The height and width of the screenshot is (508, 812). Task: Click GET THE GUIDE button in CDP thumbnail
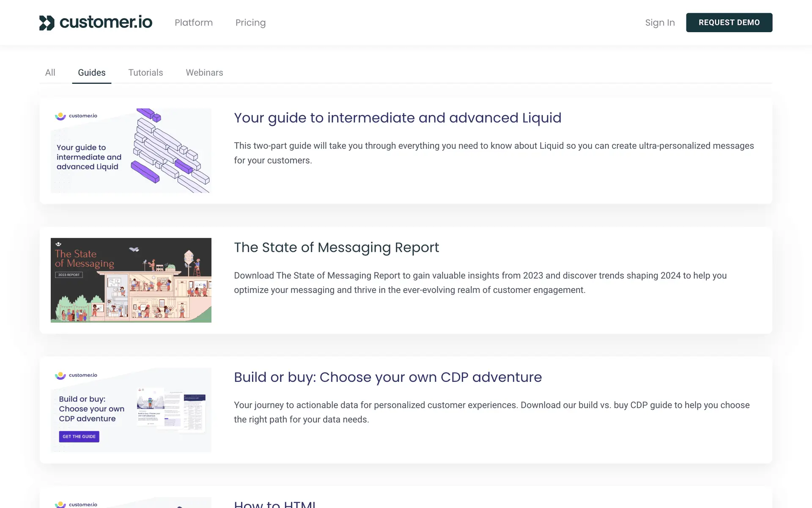79,436
